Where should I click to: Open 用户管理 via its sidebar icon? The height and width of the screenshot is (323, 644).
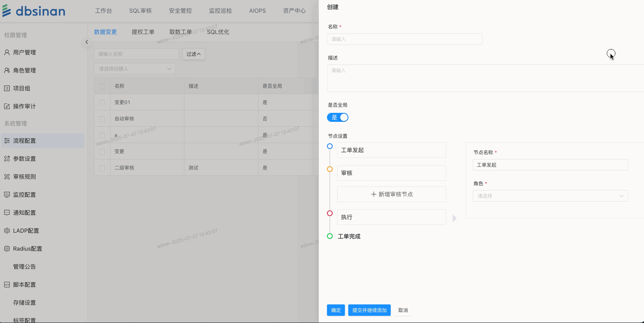(x=7, y=52)
